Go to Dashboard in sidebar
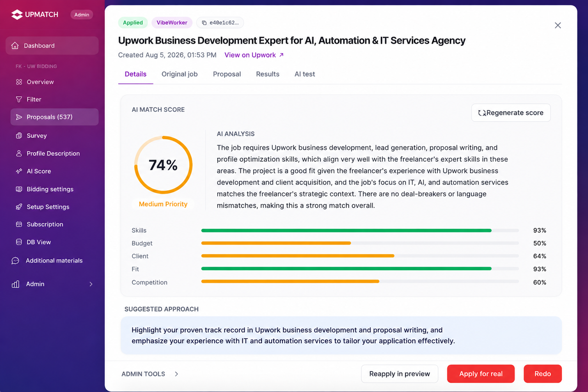Viewport: 588px width, 392px height. [52, 45]
